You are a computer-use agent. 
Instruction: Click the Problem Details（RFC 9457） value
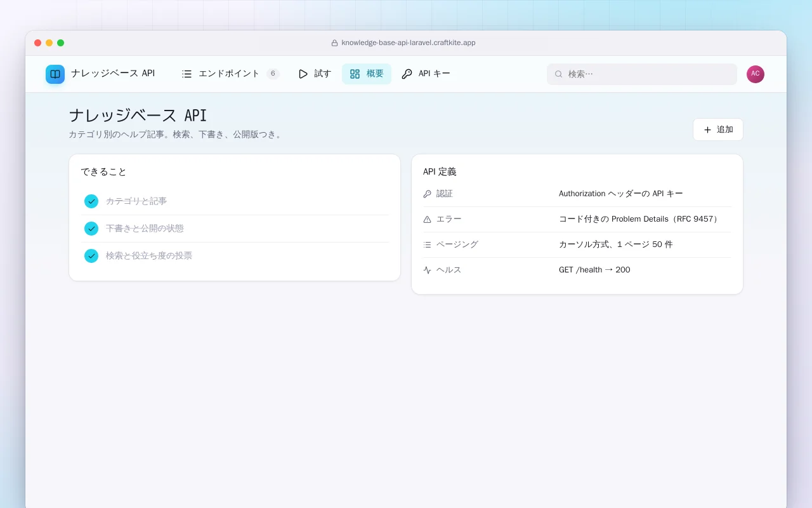pyautogui.click(x=640, y=219)
